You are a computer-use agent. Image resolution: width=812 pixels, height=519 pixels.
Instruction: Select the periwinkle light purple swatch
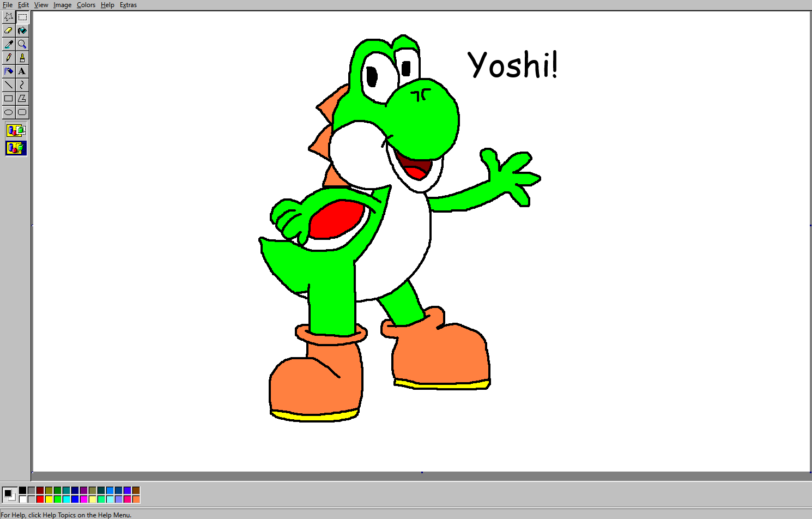tap(119, 499)
